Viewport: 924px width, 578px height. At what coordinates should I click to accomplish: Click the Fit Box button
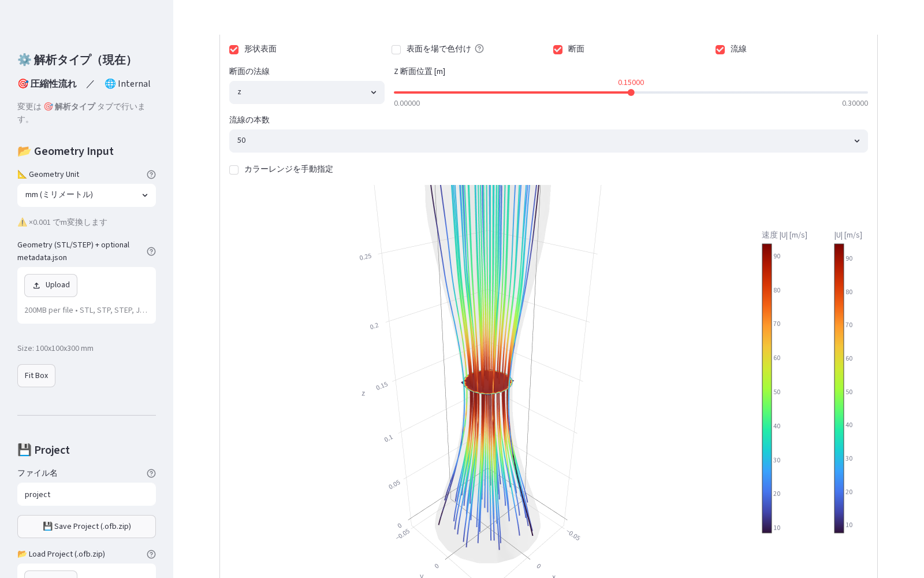tap(36, 376)
